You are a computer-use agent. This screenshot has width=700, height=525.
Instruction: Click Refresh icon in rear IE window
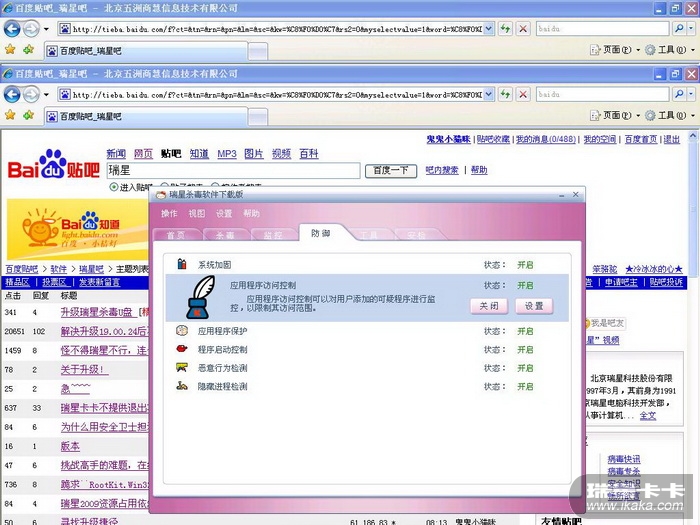click(505, 29)
